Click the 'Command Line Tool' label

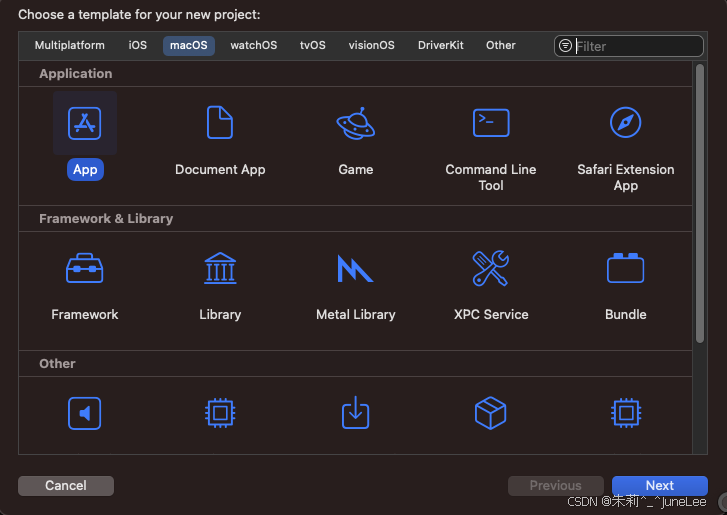point(491,177)
